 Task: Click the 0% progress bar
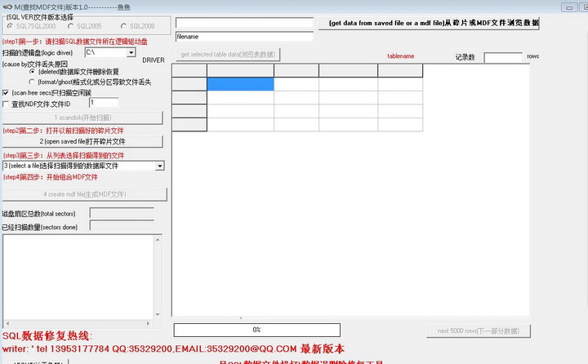(x=257, y=330)
